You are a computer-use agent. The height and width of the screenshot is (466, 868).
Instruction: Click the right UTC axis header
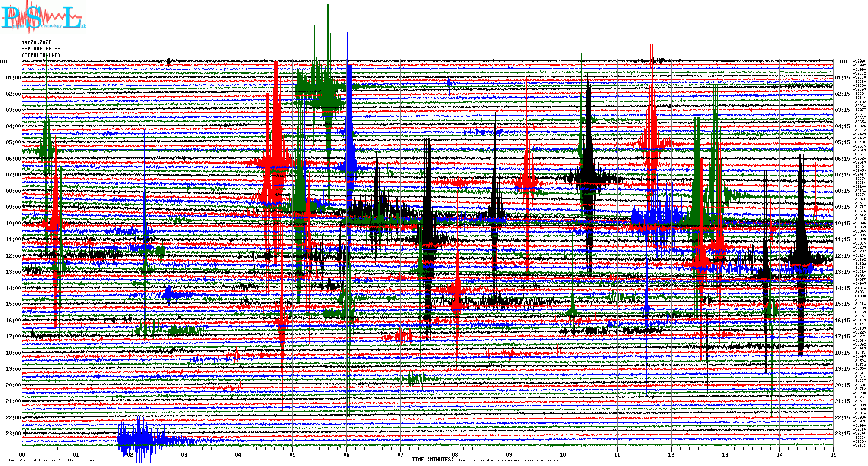tap(844, 62)
